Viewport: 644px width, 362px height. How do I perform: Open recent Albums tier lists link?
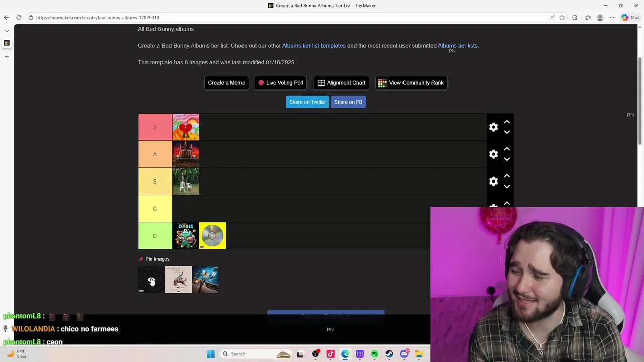click(x=457, y=46)
